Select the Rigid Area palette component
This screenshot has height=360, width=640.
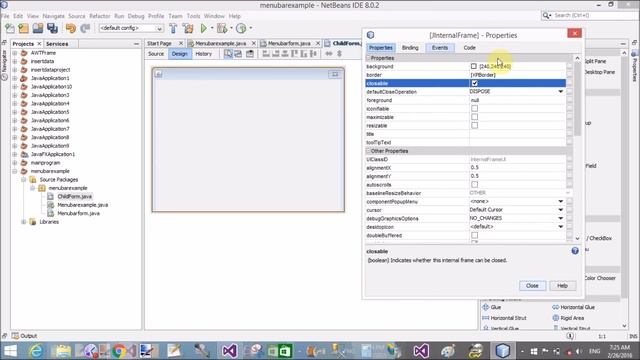(568, 318)
